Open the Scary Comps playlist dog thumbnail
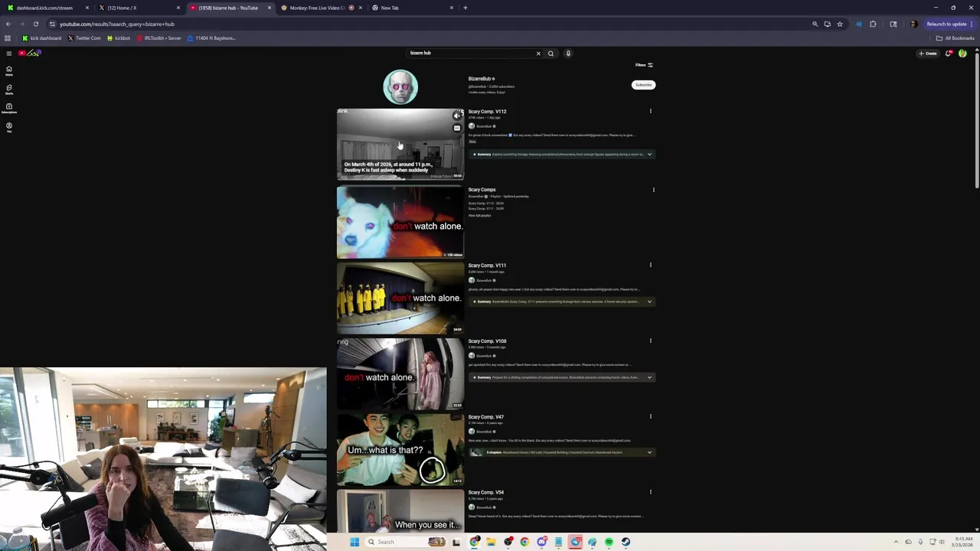 tap(400, 223)
